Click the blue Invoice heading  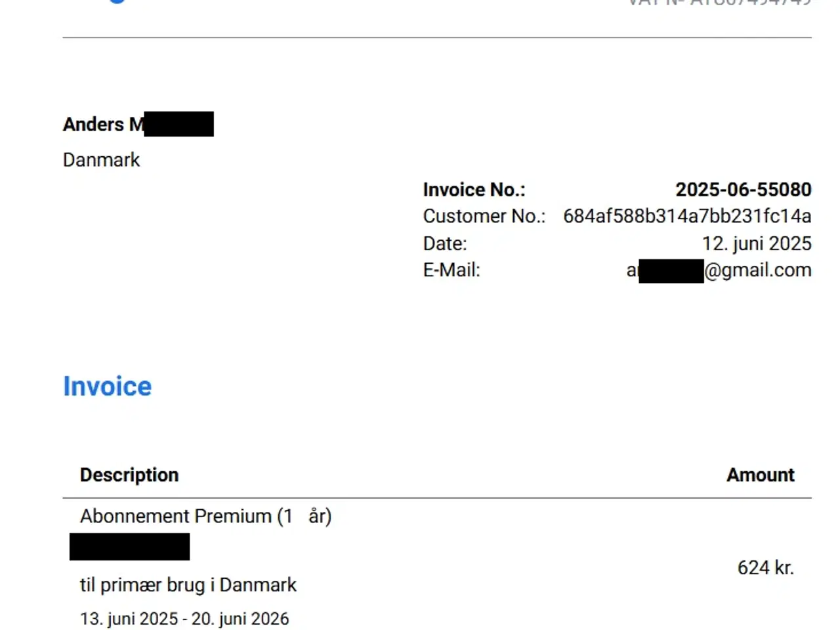[x=107, y=386]
